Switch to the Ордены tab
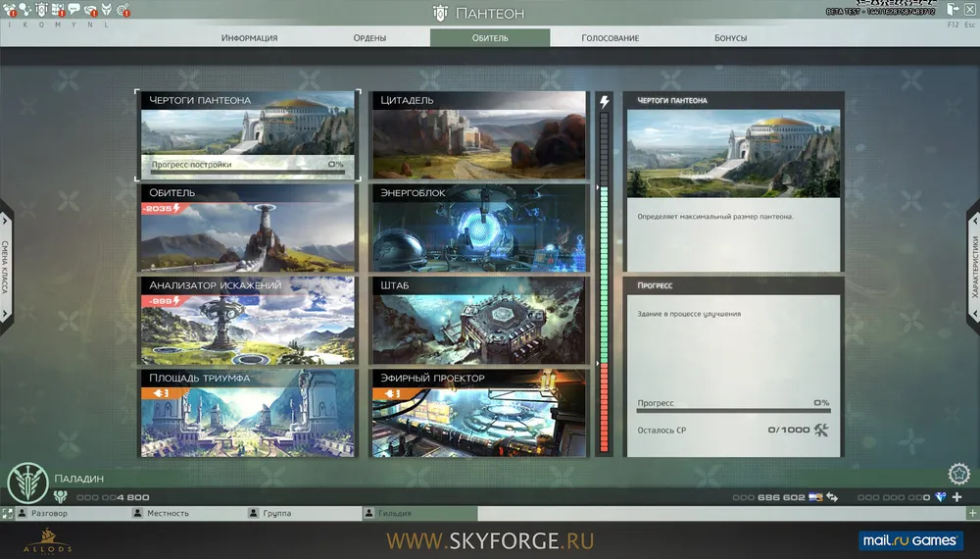980x559 pixels. tap(369, 37)
